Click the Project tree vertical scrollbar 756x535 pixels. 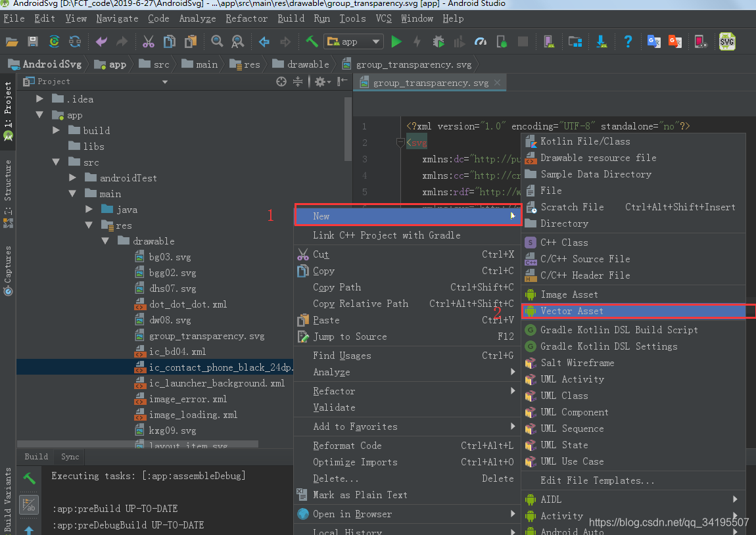point(348,129)
